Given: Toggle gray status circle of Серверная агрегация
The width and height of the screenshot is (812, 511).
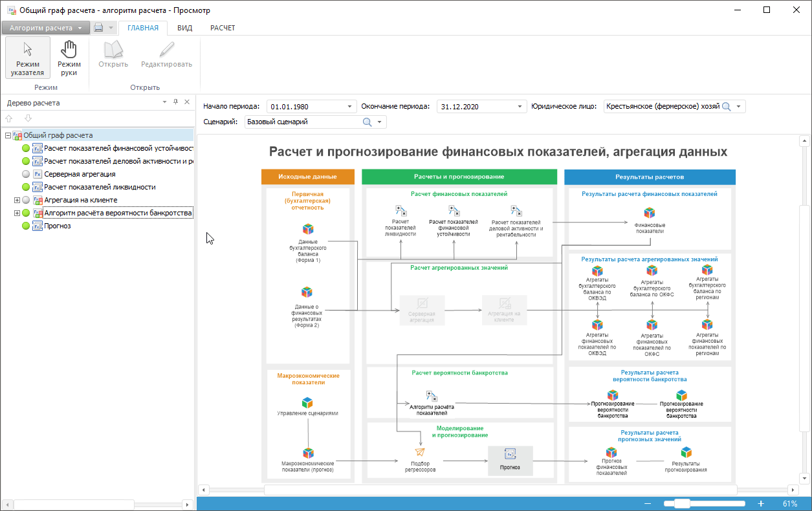Looking at the screenshot, I should 26,174.
